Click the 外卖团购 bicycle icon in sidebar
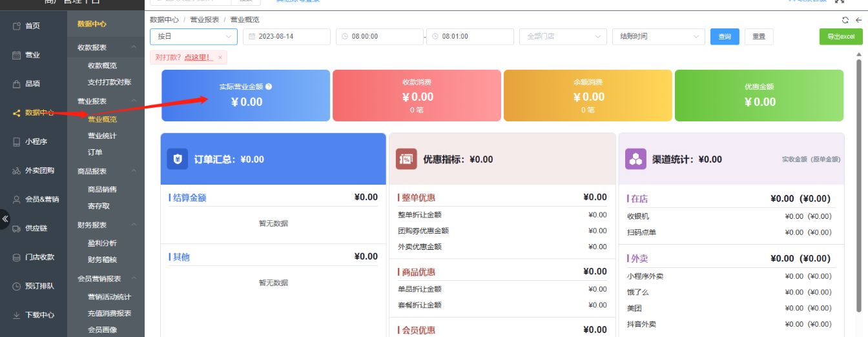This screenshot has width=868, height=337. point(17,170)
